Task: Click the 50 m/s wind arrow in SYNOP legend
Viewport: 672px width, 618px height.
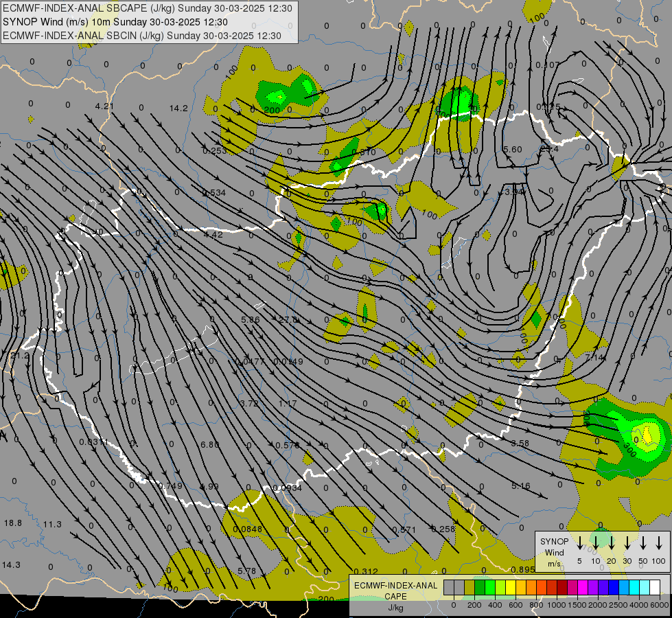Action: point(643,543)
